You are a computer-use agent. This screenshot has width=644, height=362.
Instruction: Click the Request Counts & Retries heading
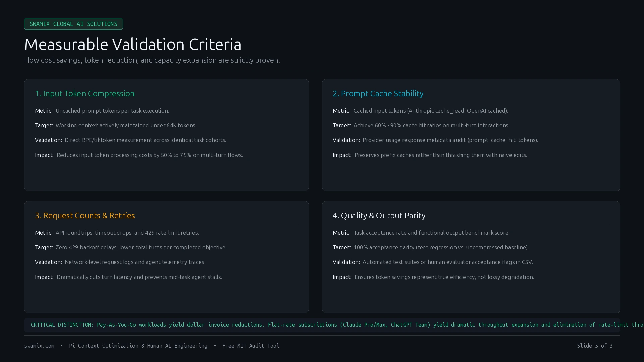(85, 216)
